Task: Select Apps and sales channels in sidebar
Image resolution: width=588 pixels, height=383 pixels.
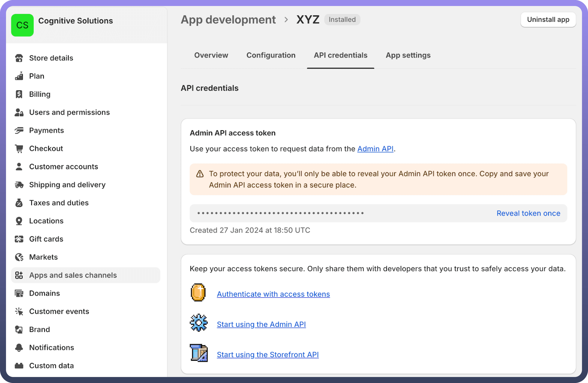Action: click(x=73, y=275)
